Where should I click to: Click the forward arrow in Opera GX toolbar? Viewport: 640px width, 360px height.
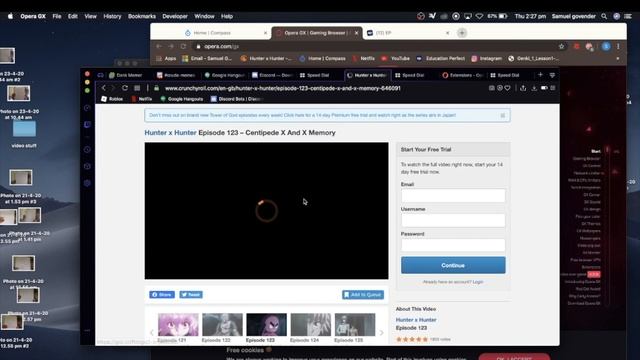tap(113, 88)
